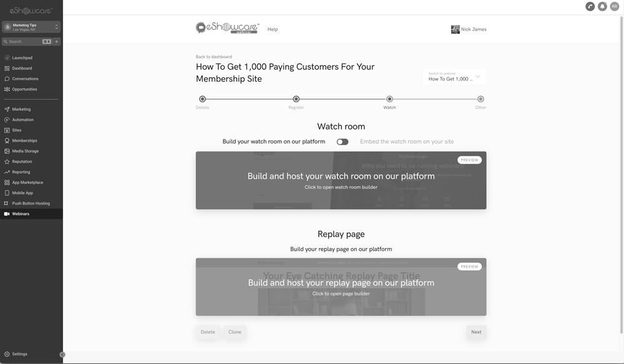624x364 pixels.
Task: Open Mobile App phone icon
Action: 7,193
